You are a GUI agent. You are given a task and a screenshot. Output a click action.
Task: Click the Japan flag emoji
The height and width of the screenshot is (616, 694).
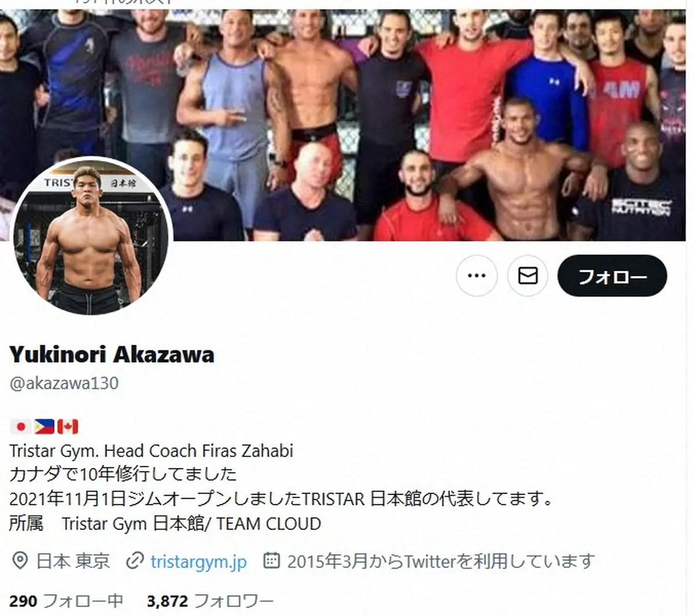(21, 427)
